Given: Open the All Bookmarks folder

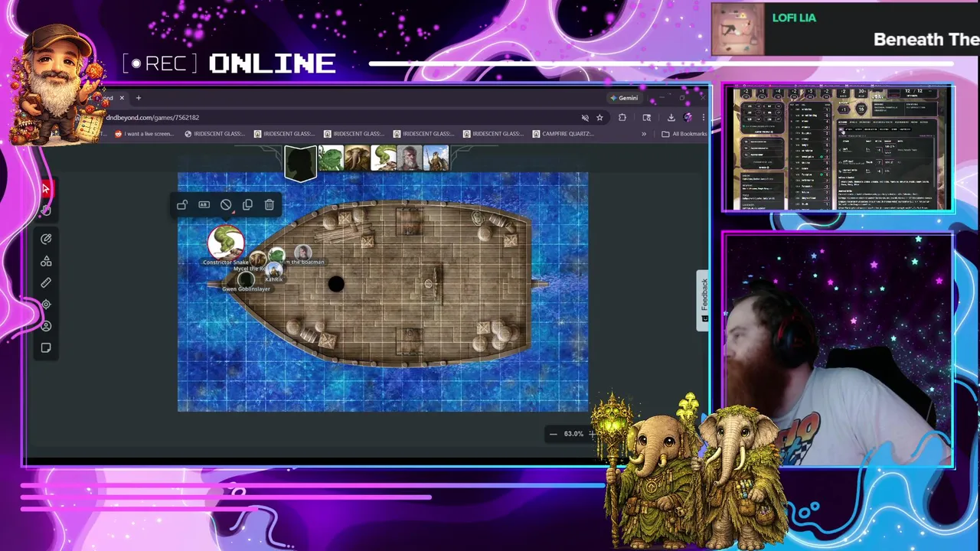Looking at the screenshot, I should tap(684, 134).
